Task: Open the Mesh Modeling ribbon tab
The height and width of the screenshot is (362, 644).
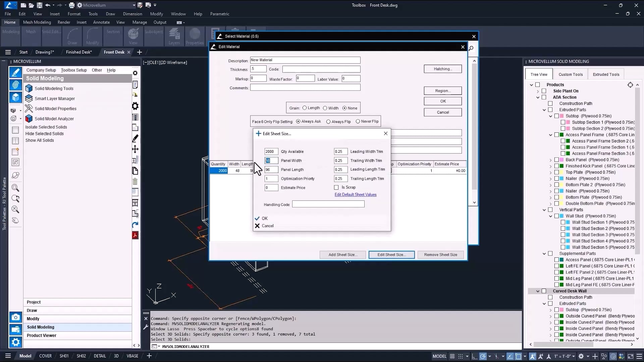Action: [37, 22]
